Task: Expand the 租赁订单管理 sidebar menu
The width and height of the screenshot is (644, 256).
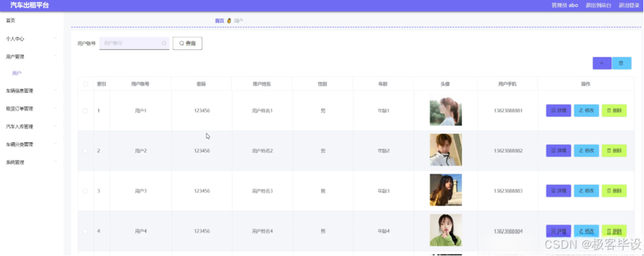Action: [x=31, y=109]
